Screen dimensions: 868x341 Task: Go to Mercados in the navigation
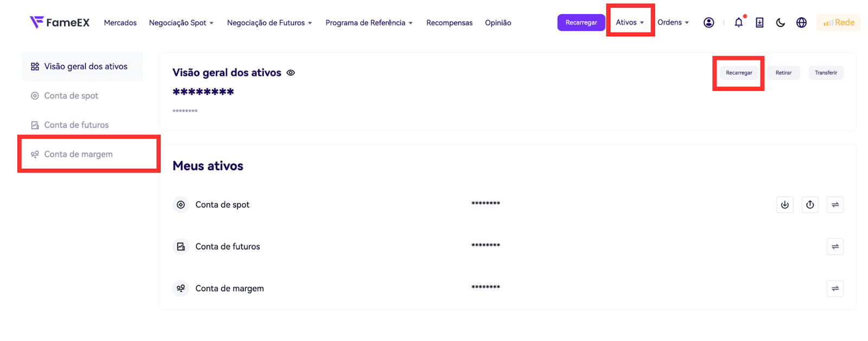point(120,23)
